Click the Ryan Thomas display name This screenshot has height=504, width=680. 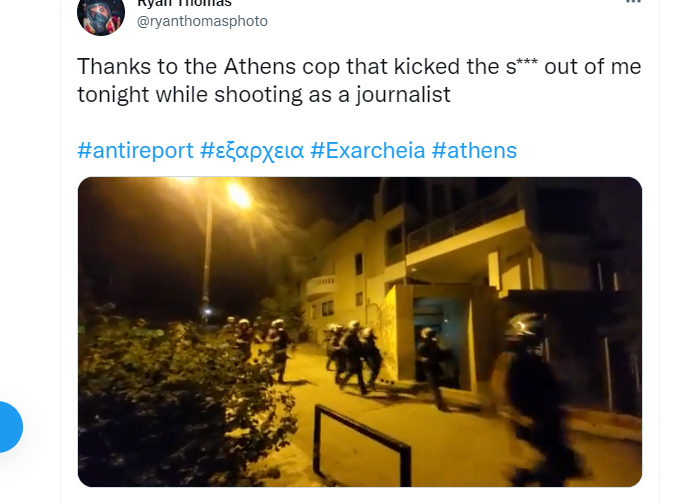184,3
